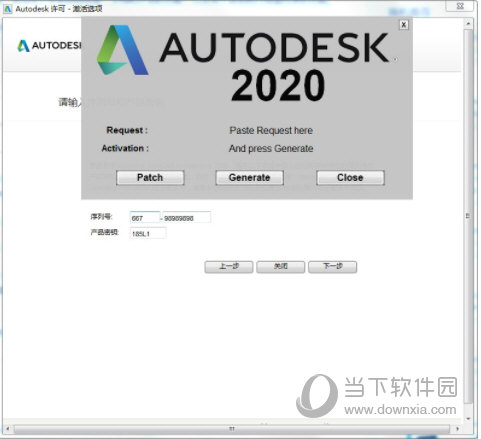The width and height of the screenshot is (481, 439).
Task: Click the 关闭 (close) button
Action: [x=280, y=267]
